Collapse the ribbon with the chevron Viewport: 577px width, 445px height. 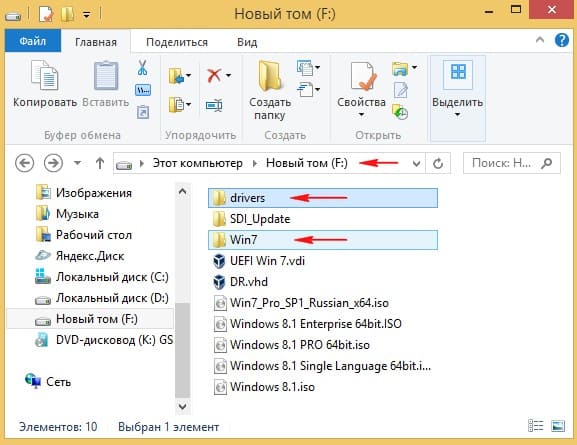coord(540,40)
